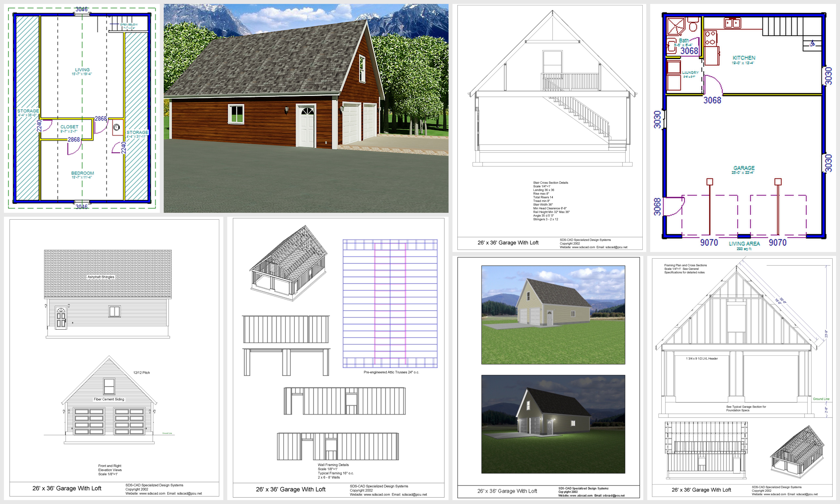The height and width of the screenshot is (504, 840).
Task: Click the LIVING room label
Action: (x=82, y=70)
